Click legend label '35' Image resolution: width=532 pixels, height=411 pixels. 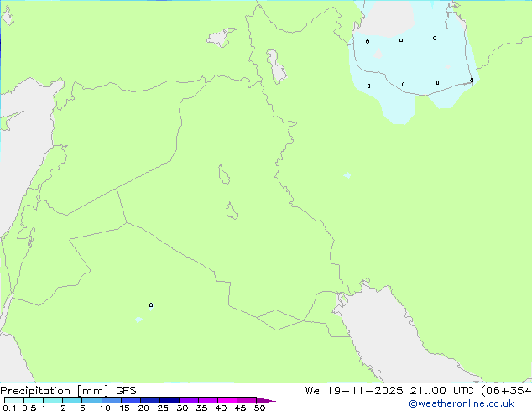tap(201, 408)
